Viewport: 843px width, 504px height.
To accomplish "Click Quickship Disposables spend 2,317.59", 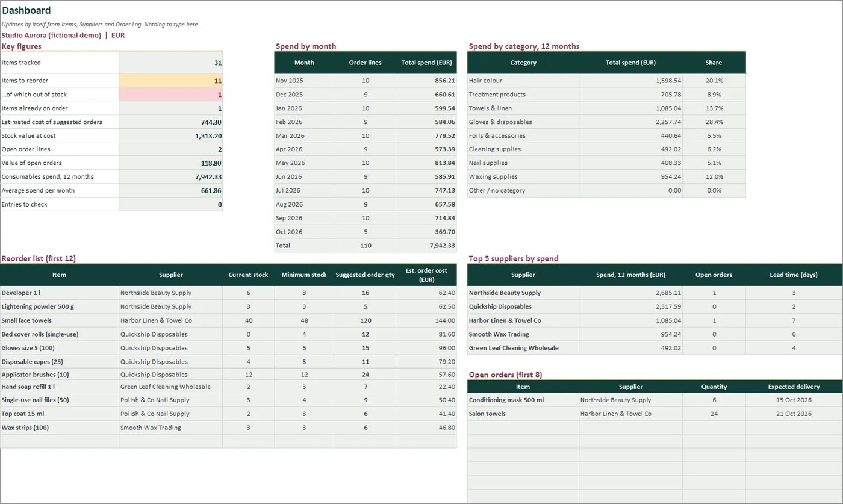I will (630, 307).
